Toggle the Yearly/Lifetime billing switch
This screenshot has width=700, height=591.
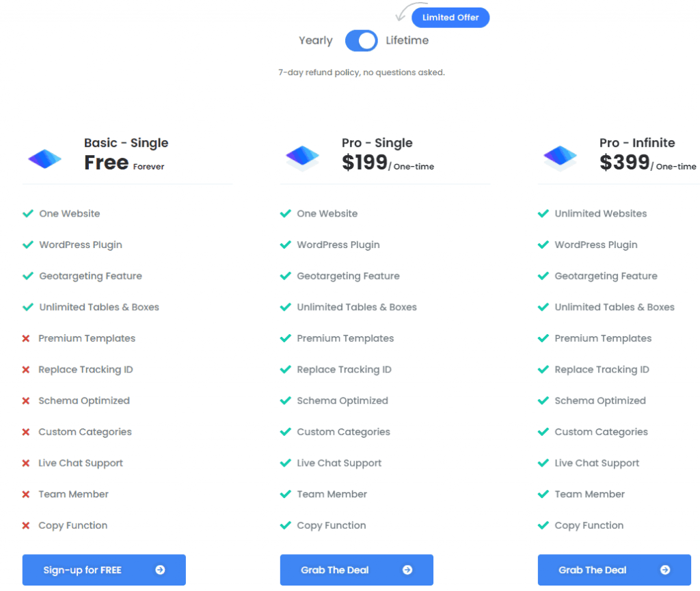point(361,40)
